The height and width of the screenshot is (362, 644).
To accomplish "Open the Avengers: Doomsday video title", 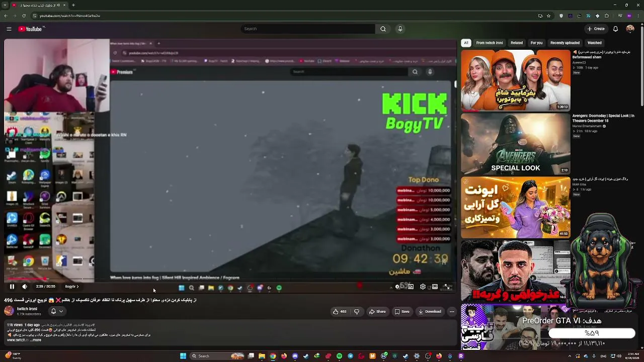I will (x=603, y=118).
